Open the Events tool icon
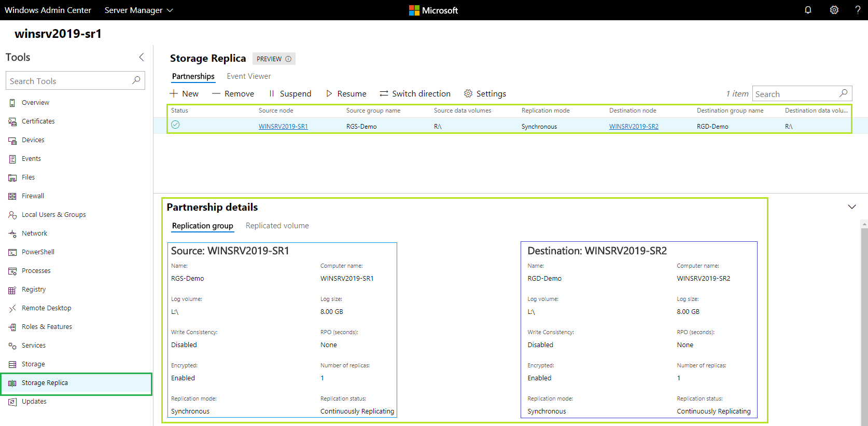 (x=12, y=159)
